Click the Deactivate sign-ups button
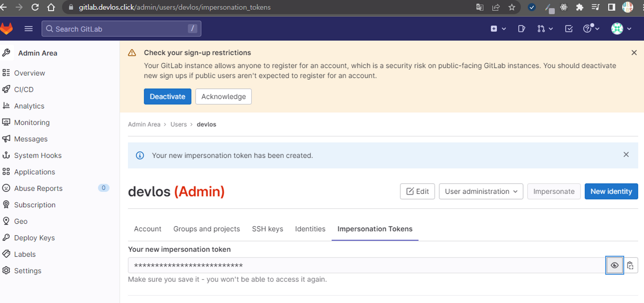 point(167,97)
